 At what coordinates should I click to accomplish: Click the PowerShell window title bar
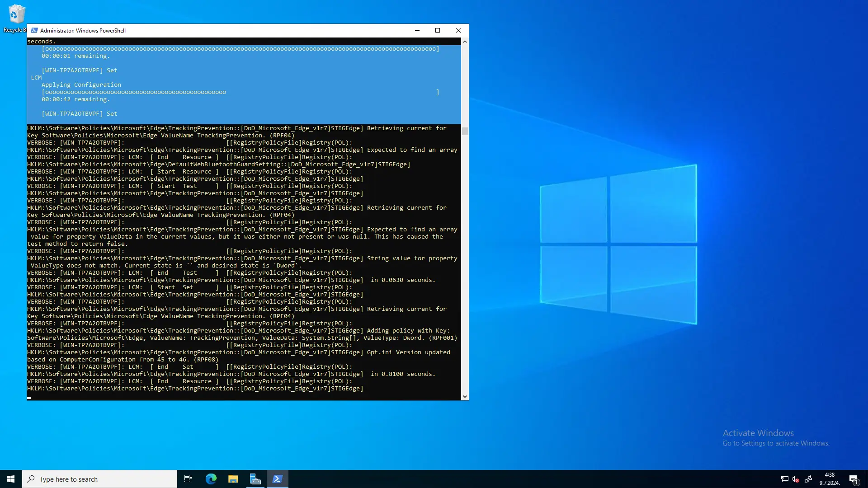pyautogui.click(x=247, y=30)
